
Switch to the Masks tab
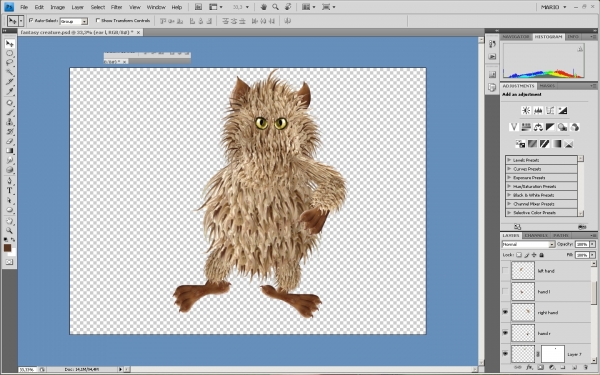click(547, 86)
